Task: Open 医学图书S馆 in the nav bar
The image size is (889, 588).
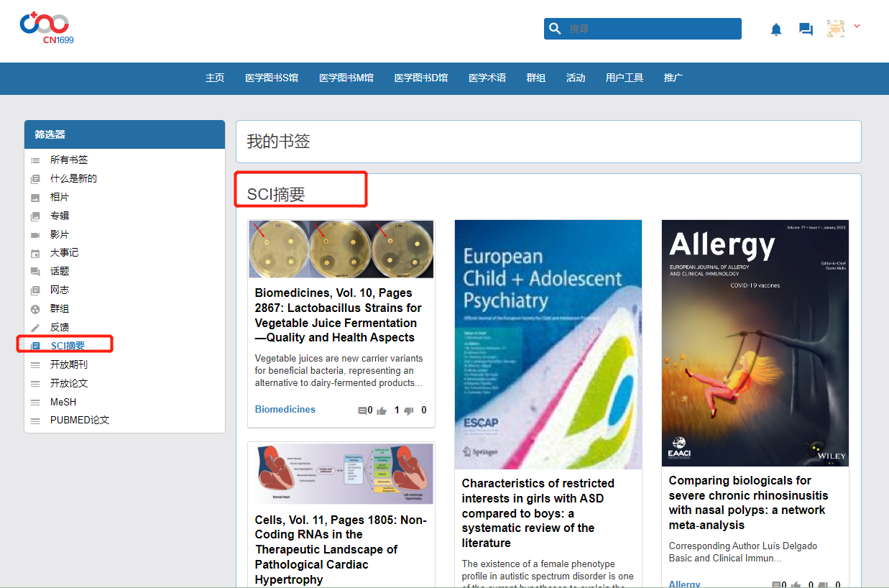Action: point(272,78)
